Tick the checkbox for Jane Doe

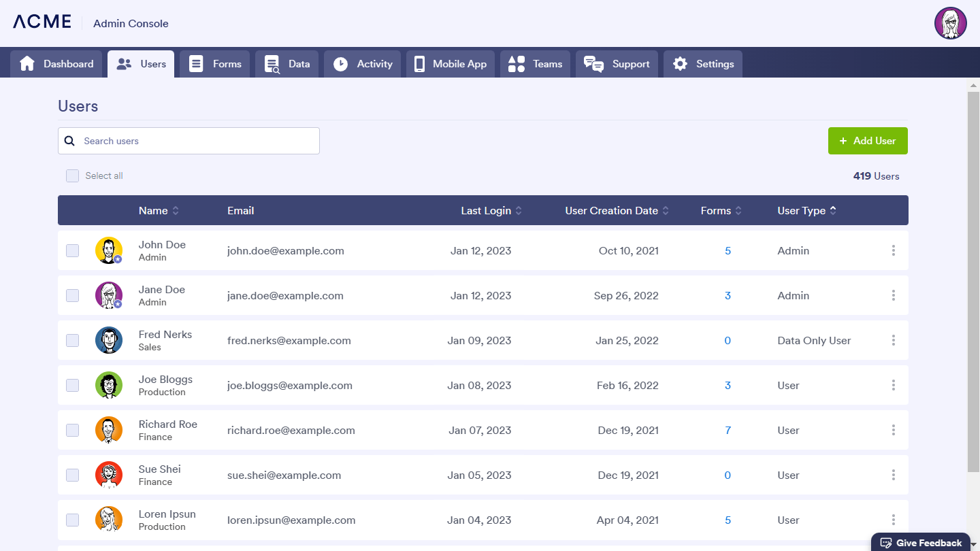72,295
